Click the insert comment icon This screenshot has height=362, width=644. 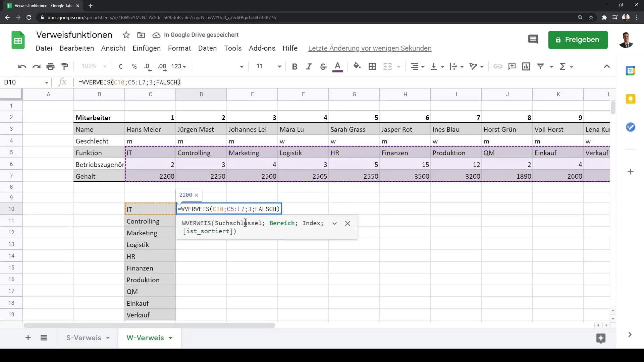tap(512, 66)
